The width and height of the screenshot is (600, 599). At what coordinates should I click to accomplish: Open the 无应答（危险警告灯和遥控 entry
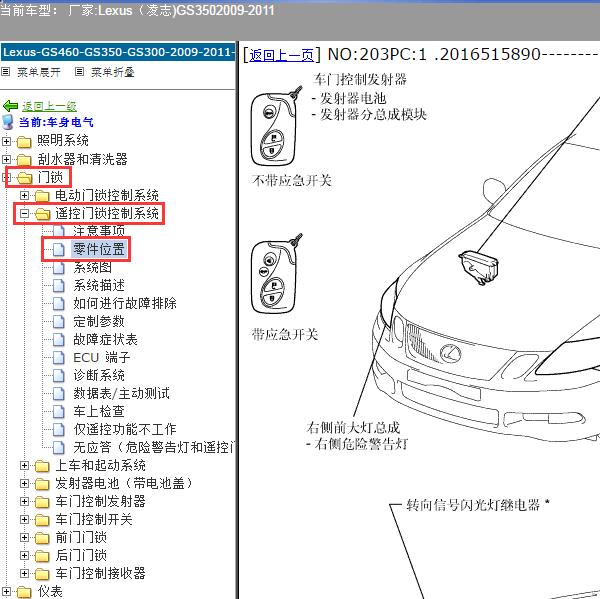(154, 447)
